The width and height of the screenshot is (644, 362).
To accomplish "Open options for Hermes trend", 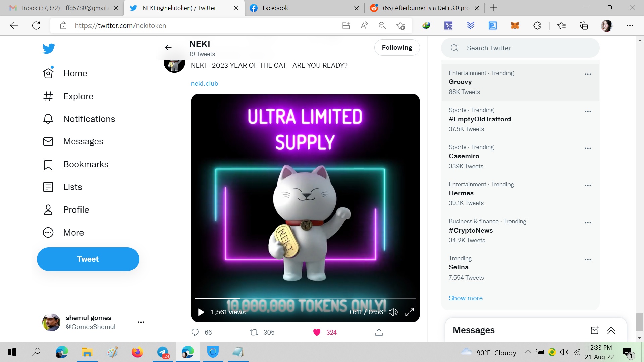I will tap(588, 186).
